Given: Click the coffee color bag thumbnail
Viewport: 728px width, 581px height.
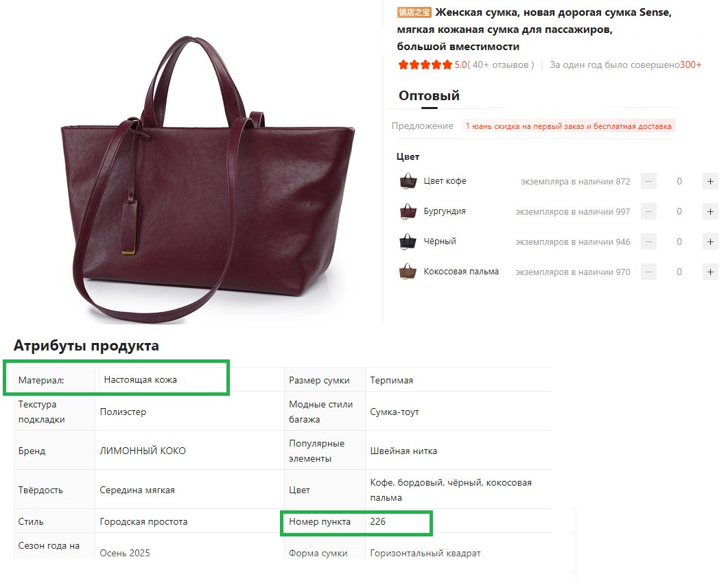Looking at the screenshot, I should click(408, 181).
